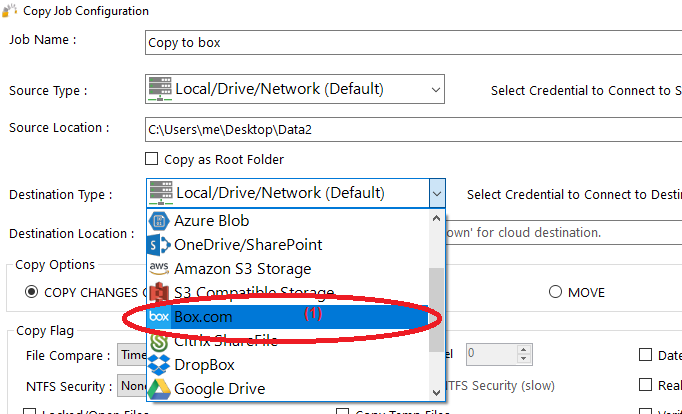Click the dropdown list scrollbar thumb
Screen dimensions: 682x414
(436, 310)
